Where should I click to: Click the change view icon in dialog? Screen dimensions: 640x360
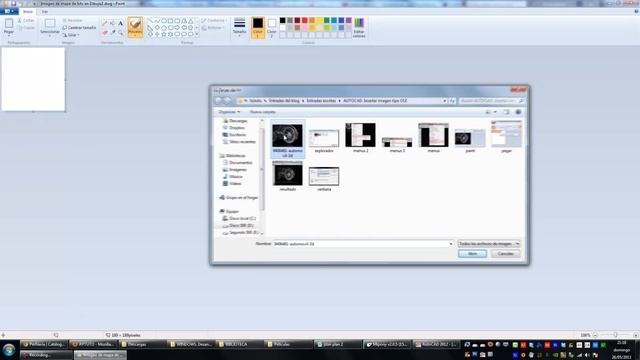click(488, 112)
